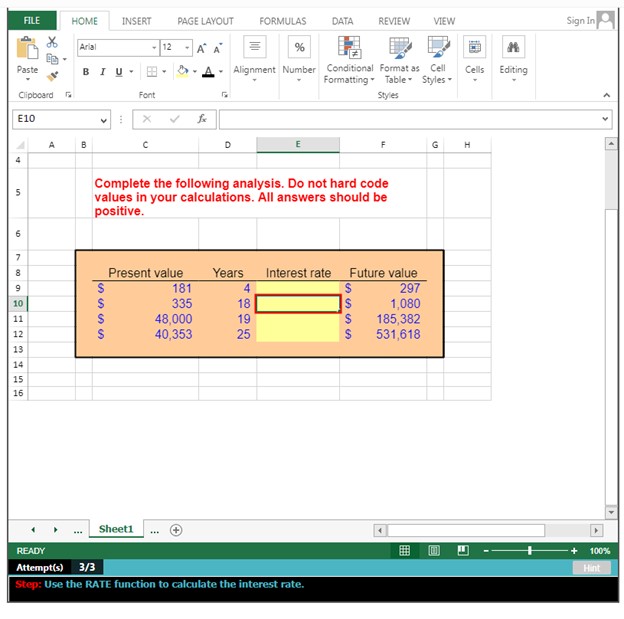Go to previous sheet arrow
The width and height of the screenshot is (624, 619).
pyautogui.click(x=33, y=530)
